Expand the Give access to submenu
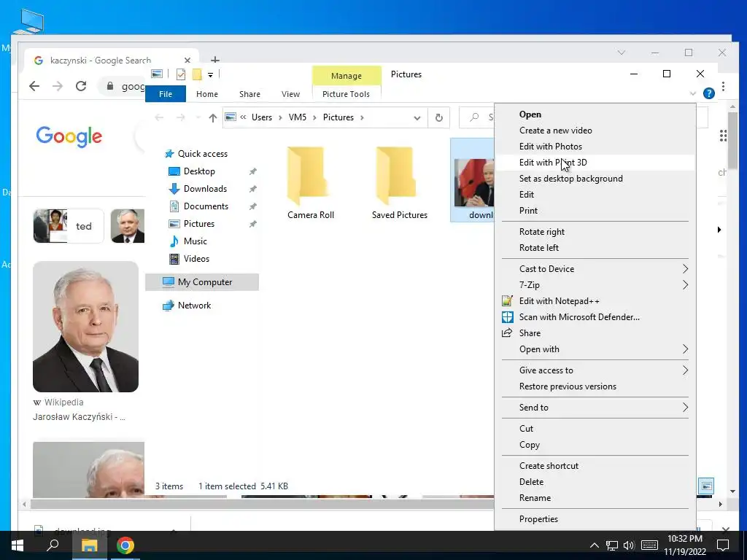The height and width of the screenshot is (560, 747). coord(595,370)
